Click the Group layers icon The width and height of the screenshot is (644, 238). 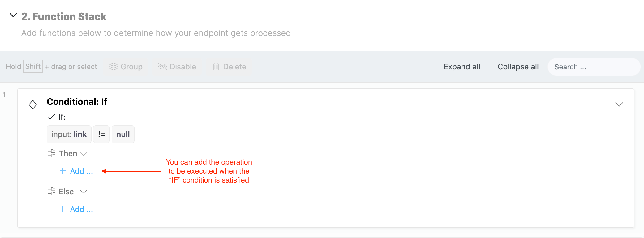coord(114,67)
